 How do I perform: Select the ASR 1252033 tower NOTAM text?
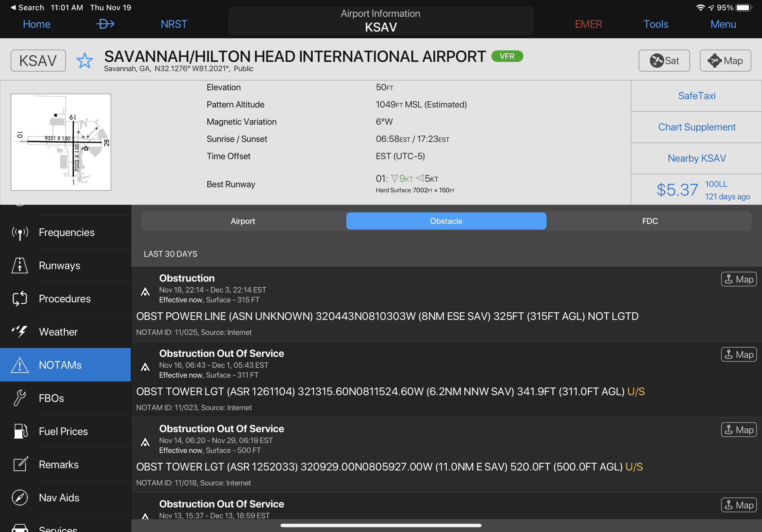tap(389, 467)
